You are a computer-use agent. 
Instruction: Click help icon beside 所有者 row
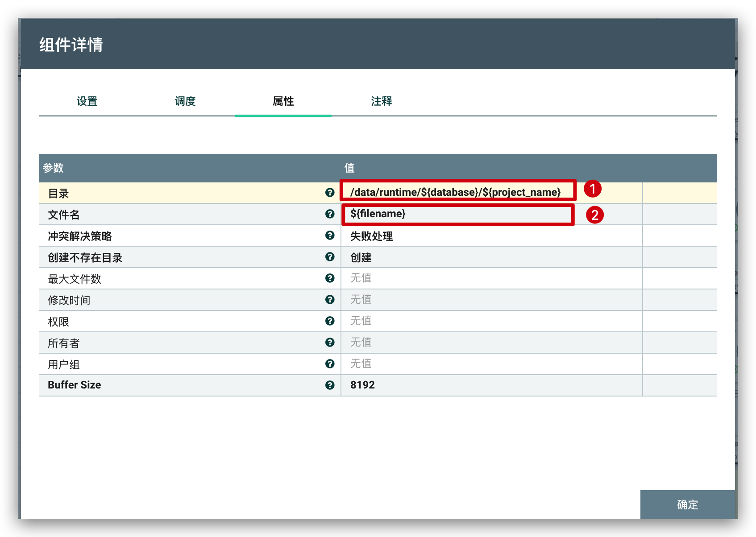[x=330, y=343]
